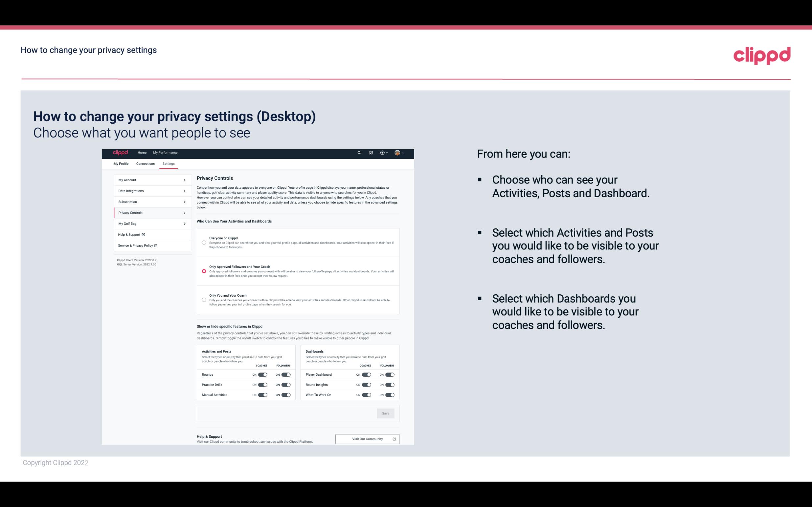This screenshot has width=812, height=507.
Task: Select Only You and Your Coach option
Action: click(204, 300)
